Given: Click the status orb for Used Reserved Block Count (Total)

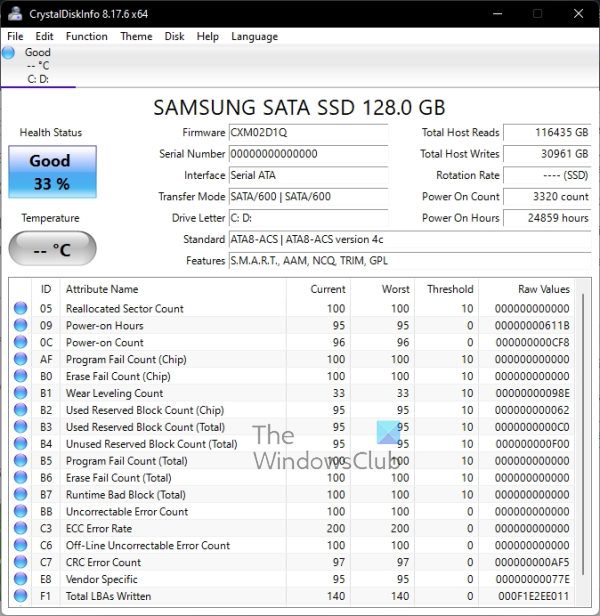Looking at the screenshot, I should [20, 427].
